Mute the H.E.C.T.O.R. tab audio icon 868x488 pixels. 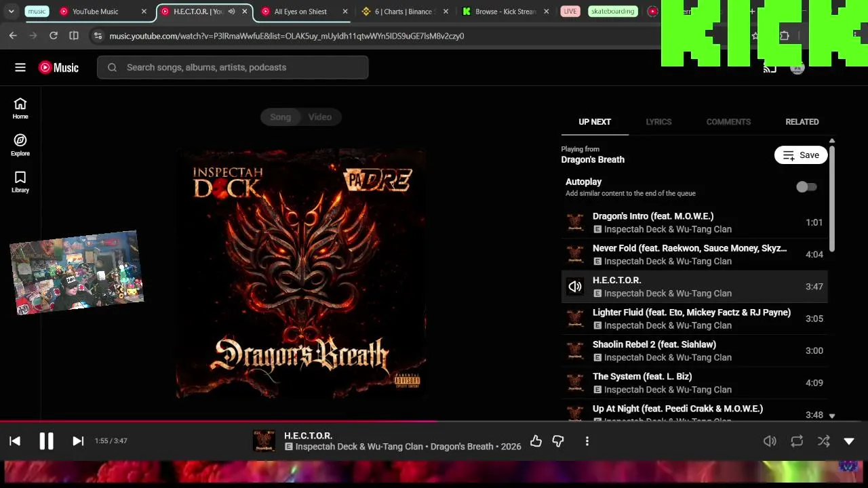[x=231, y=12]
